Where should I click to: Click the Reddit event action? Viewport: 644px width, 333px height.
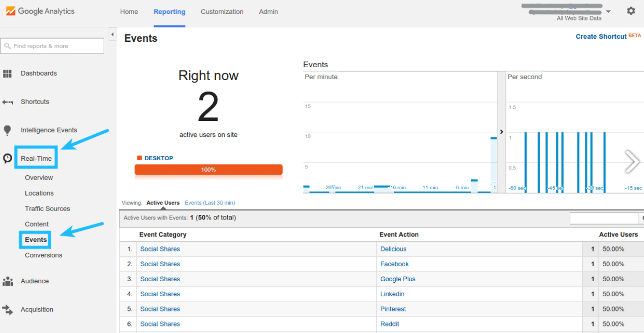point(390,324)
